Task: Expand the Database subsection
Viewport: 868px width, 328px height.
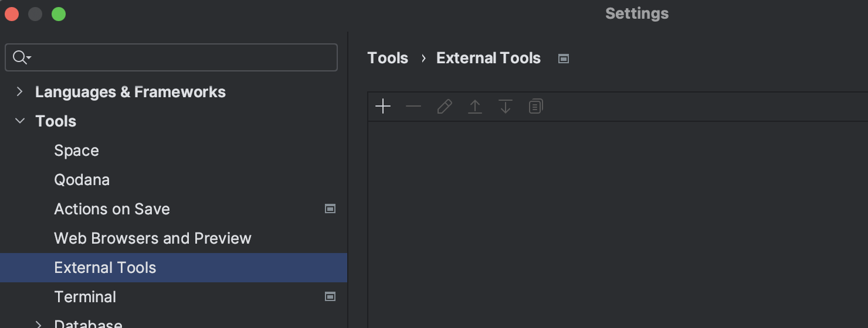Action: (x=39, y=324)
